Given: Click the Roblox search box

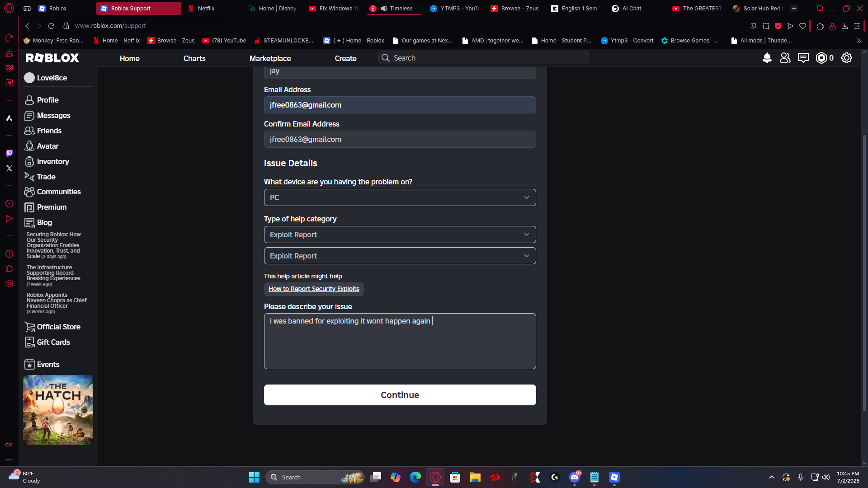Looking at the screenshot, I should point(484,58).
